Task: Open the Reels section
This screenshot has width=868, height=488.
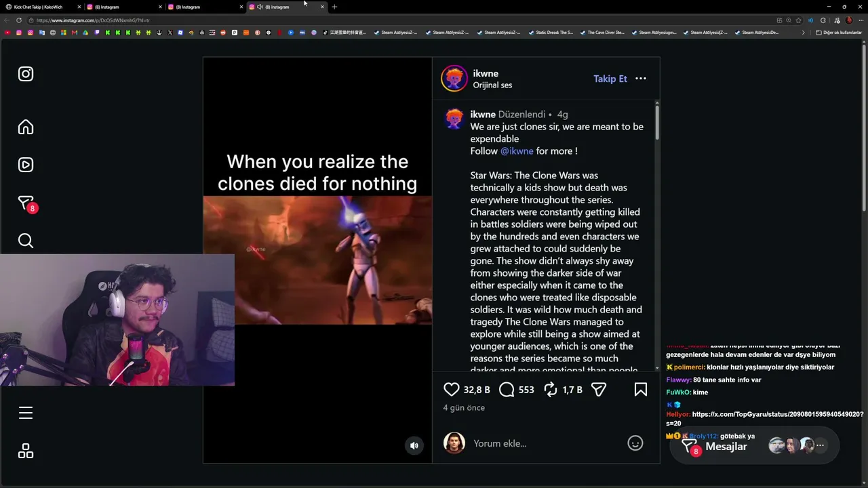Action: click(26, 165)
